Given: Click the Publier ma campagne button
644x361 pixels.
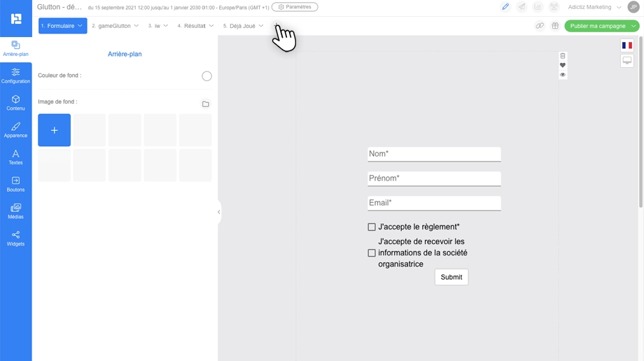Looking at the screenshot, I should [598, 26].
